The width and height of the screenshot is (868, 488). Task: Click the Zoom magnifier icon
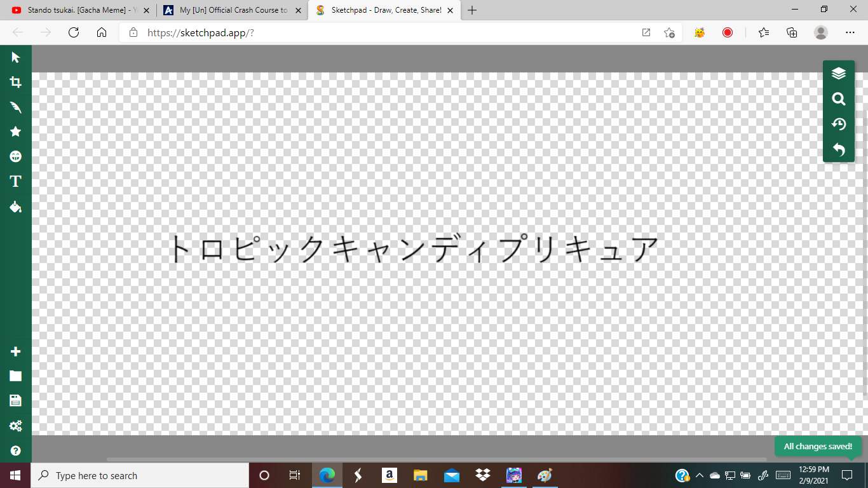(839, 98)
